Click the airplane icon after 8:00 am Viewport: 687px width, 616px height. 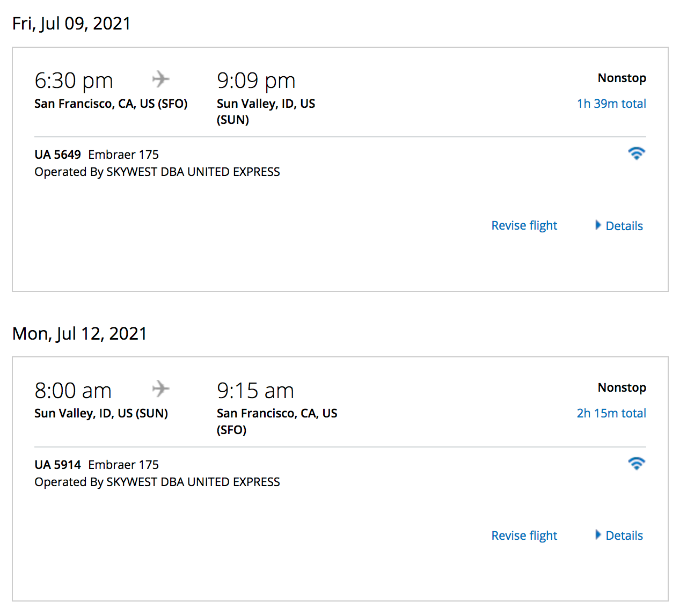[160, 389]
